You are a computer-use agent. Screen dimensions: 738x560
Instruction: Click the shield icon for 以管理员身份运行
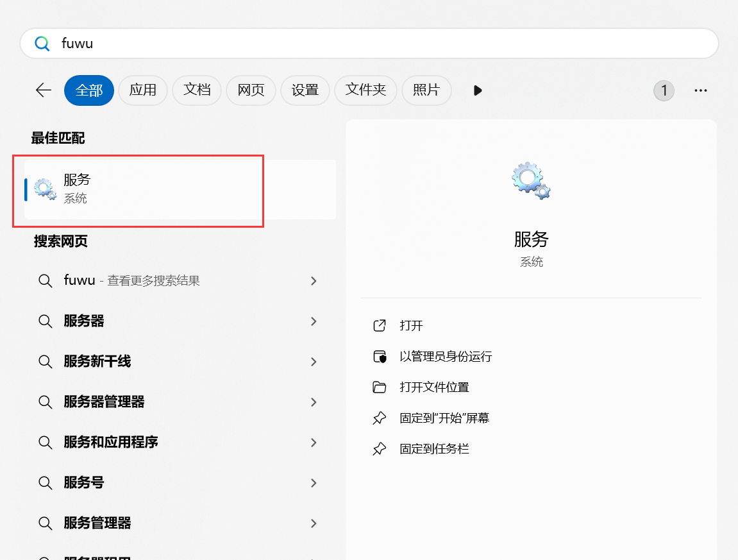tap(380, 357)
